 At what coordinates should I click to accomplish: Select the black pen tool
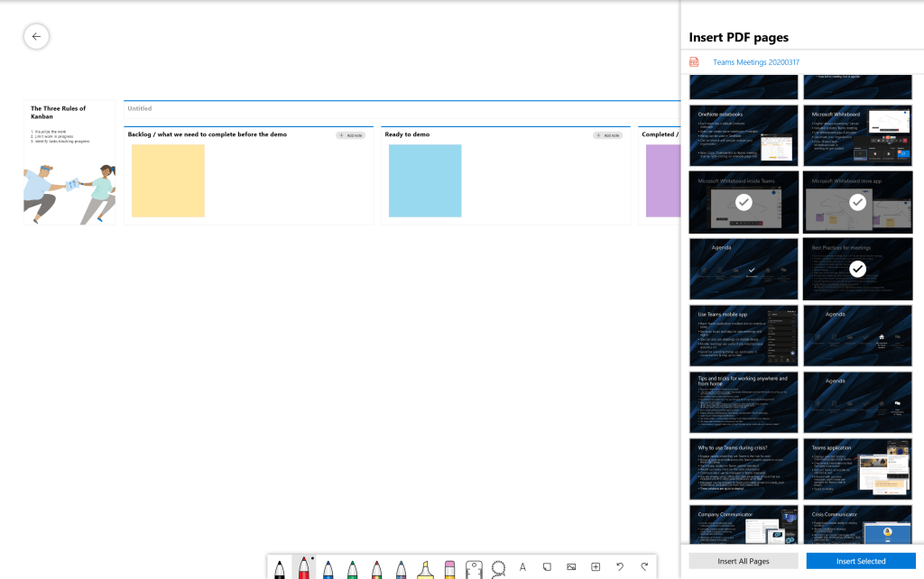(x=280, y=568)
